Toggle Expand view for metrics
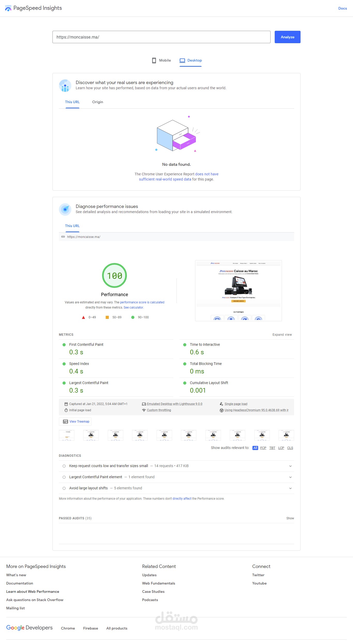 pyautogui.click(x=282, y=335)
